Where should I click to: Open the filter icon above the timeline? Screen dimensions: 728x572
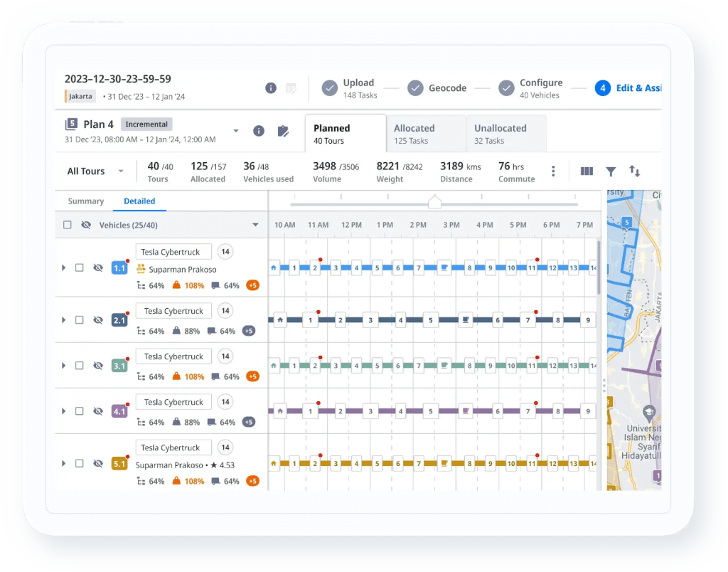click(x=611, y=171)
